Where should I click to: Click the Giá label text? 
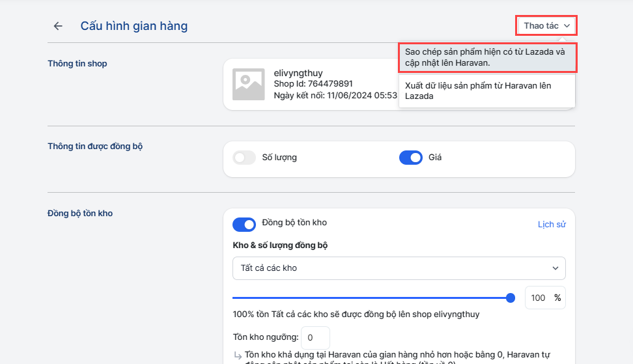[x=435, y=158]
